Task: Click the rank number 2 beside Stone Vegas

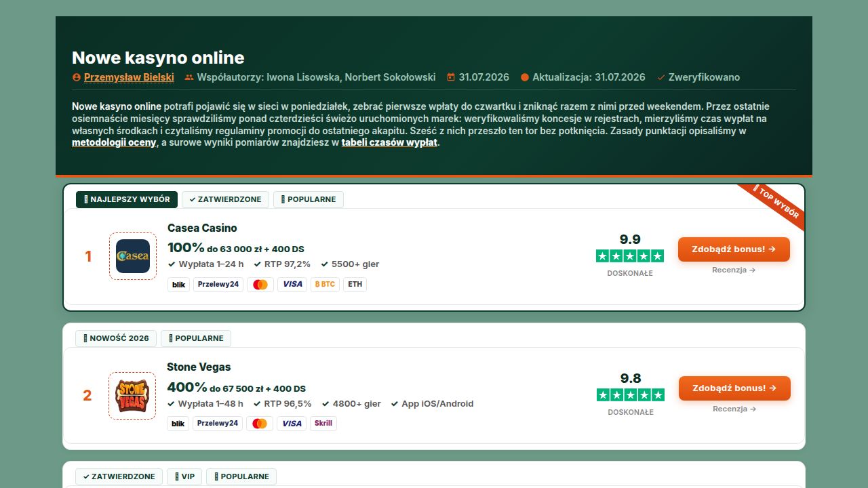Action: pos(87,396)
